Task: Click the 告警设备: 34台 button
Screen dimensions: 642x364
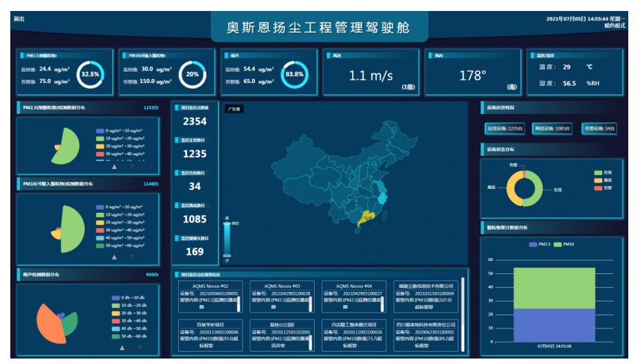Action: [x=599, y=128]
